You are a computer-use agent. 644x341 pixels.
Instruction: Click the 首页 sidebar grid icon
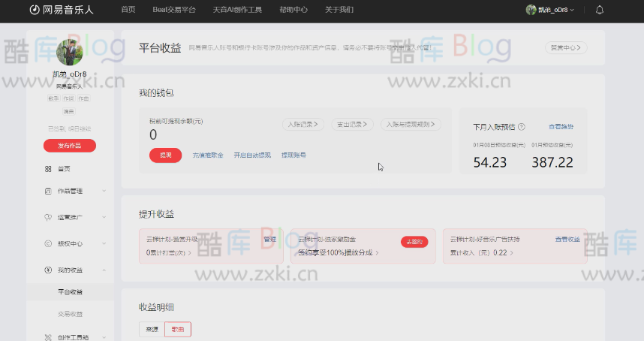coord(48,169)
